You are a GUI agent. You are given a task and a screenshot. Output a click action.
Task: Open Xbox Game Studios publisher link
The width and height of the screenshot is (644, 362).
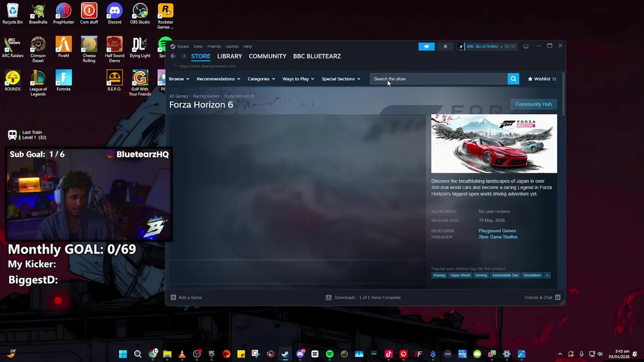[498, 237]
